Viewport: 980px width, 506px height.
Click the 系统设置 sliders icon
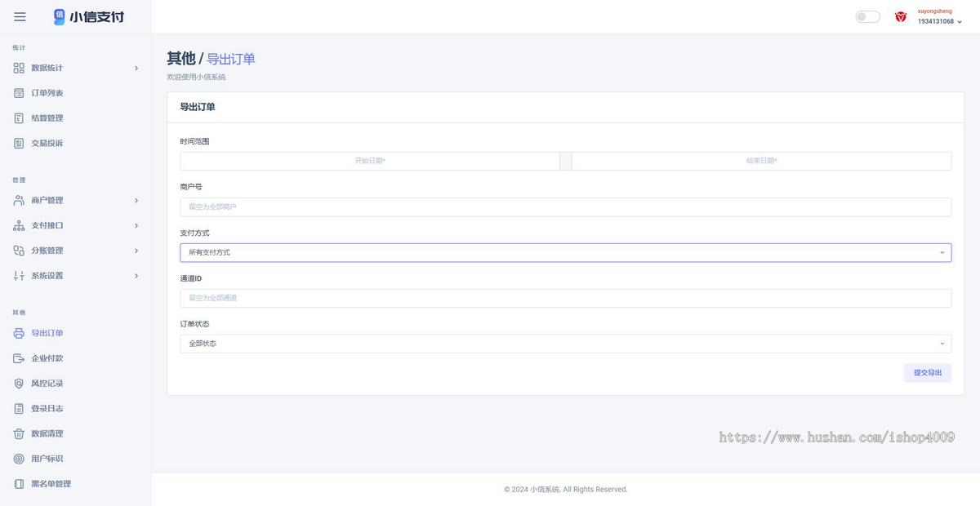tap(19, 276)
